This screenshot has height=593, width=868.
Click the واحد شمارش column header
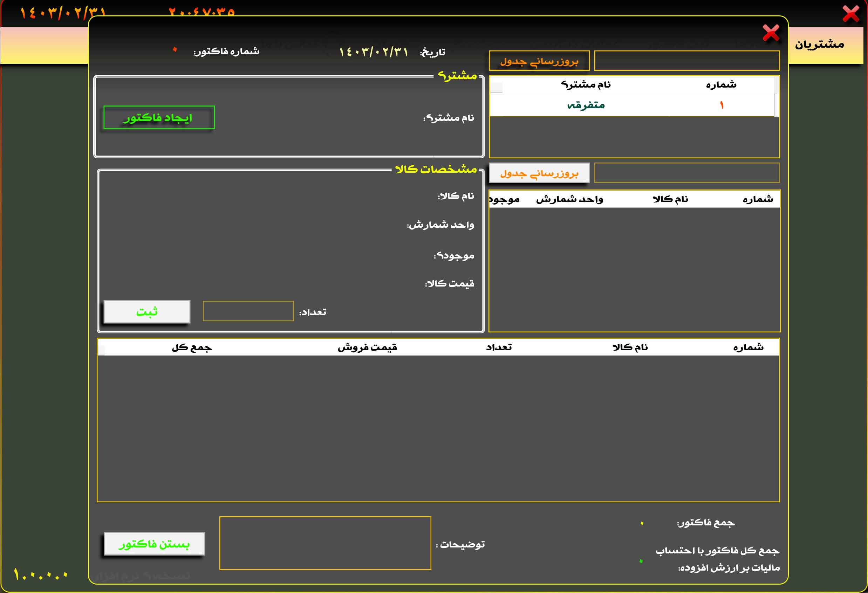[569, 199]
